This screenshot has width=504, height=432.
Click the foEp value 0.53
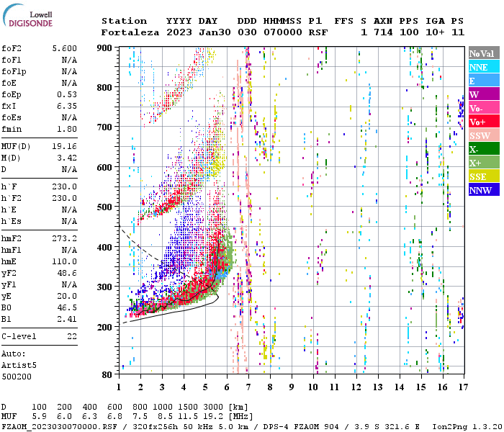(67, 94)
